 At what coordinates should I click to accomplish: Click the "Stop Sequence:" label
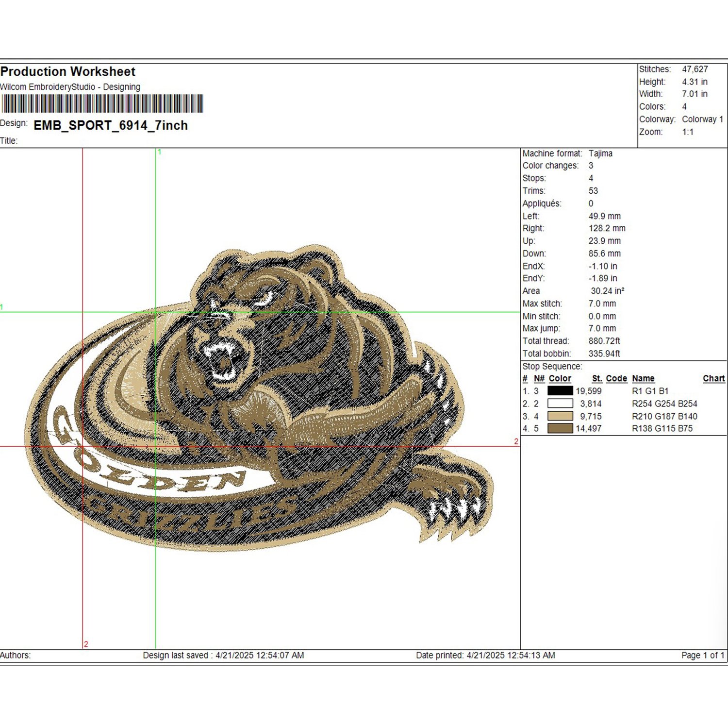552,366
